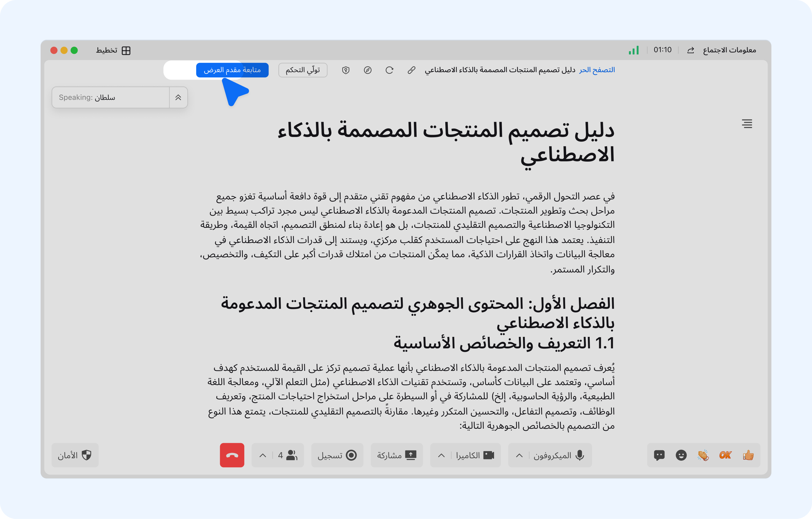812x519 pixels.
Task: Open the smiley emoji picker
Action: point(681,455)
